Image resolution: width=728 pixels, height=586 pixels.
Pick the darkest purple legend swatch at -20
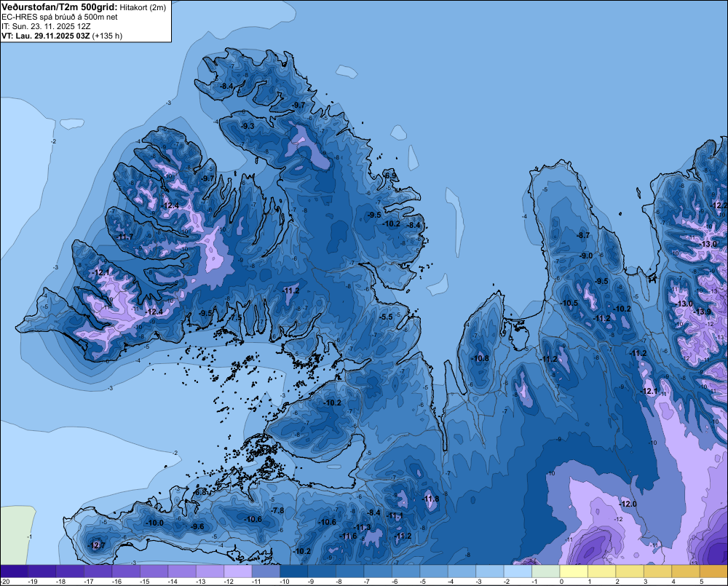tap(14, 571)
